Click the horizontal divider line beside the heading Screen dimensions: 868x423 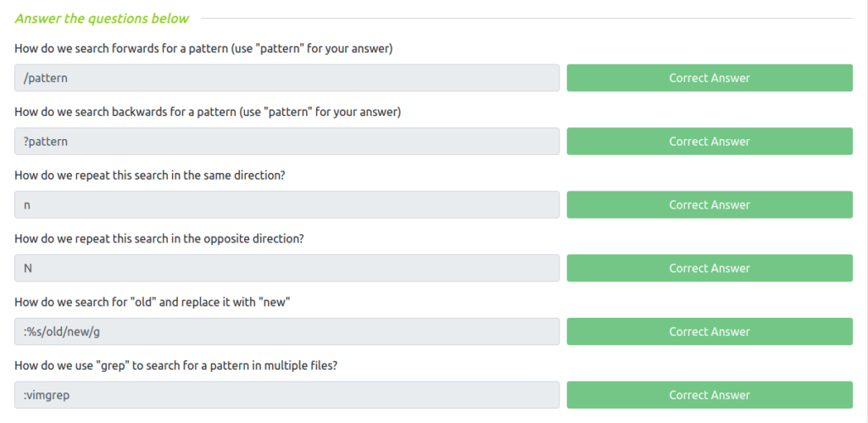click(x=527, y=19)
